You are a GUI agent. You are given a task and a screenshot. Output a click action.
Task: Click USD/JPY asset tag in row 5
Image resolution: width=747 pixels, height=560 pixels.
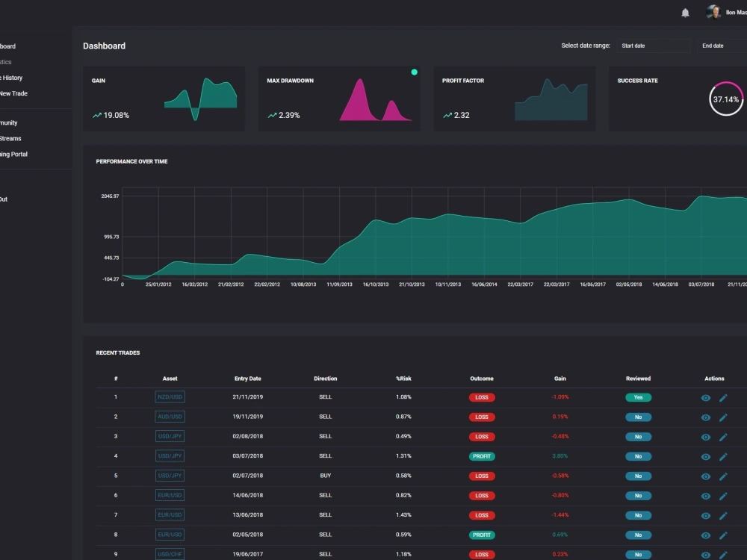coord(170,476)
